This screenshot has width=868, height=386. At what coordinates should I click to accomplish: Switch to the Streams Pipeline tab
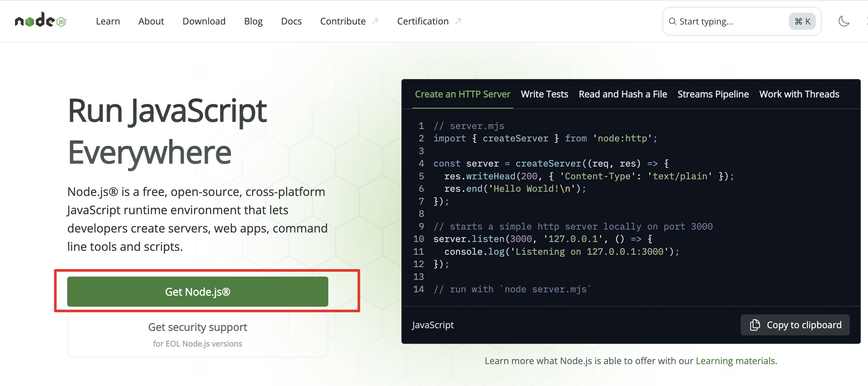[713, 94]
